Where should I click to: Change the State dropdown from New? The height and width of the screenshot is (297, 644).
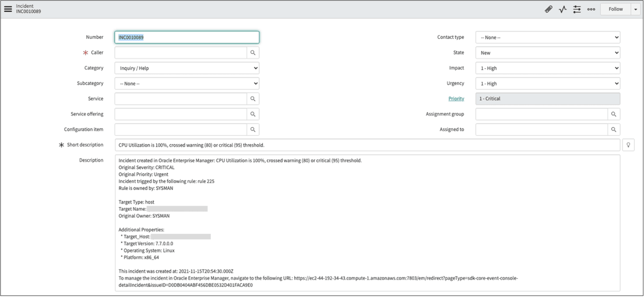click(547, 52)
